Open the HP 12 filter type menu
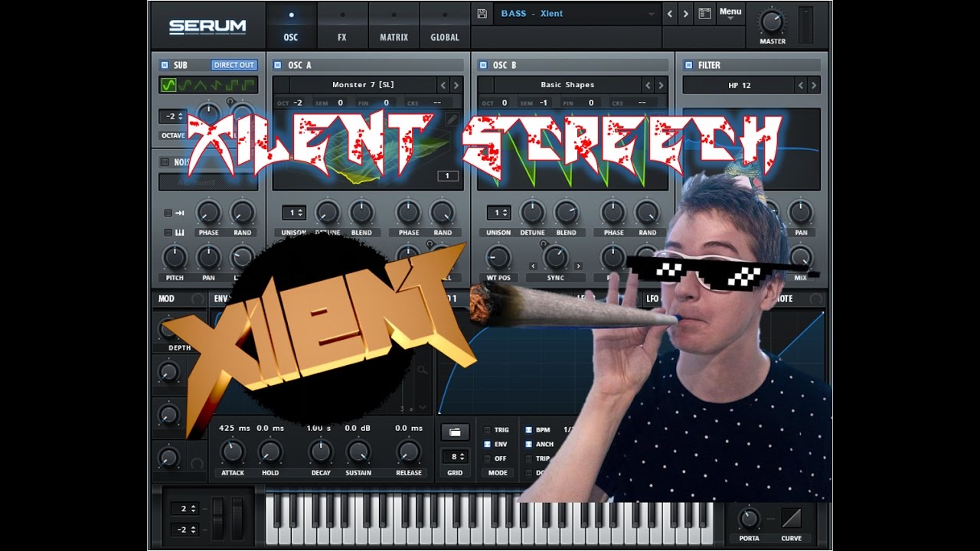 tap(738, 85)
